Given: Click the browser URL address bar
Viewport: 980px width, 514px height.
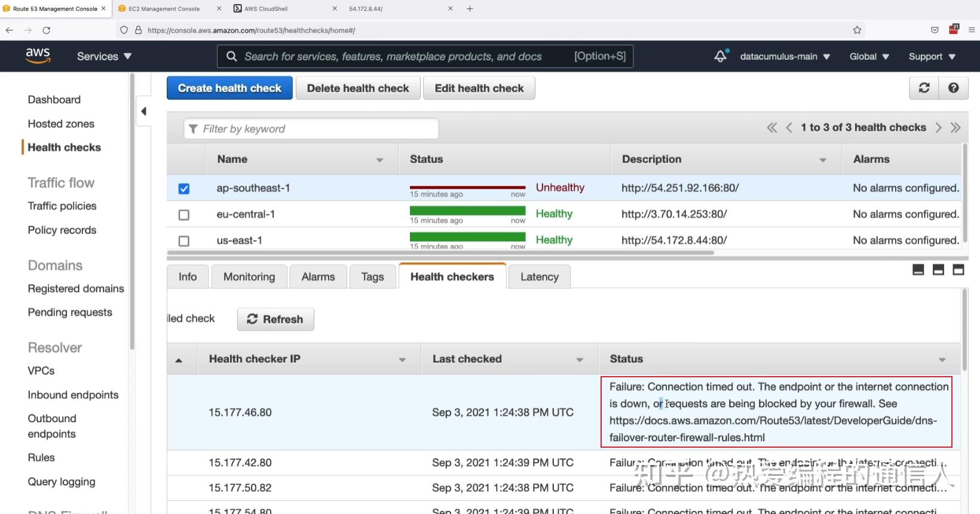Looking at the screenshot, I should tap(490, 30).
